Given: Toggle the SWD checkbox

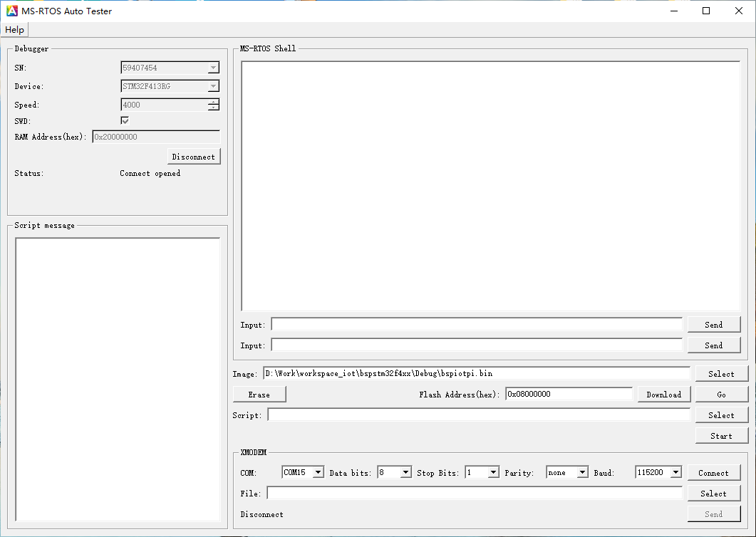Looking at the screenshot, I should [x=125, y=120].
